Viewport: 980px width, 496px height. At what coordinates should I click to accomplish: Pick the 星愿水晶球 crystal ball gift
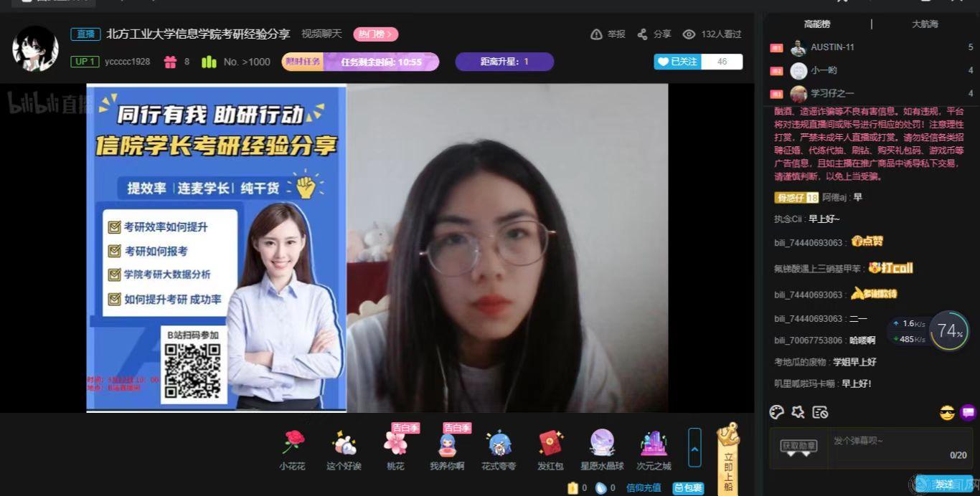click(602, 444)
